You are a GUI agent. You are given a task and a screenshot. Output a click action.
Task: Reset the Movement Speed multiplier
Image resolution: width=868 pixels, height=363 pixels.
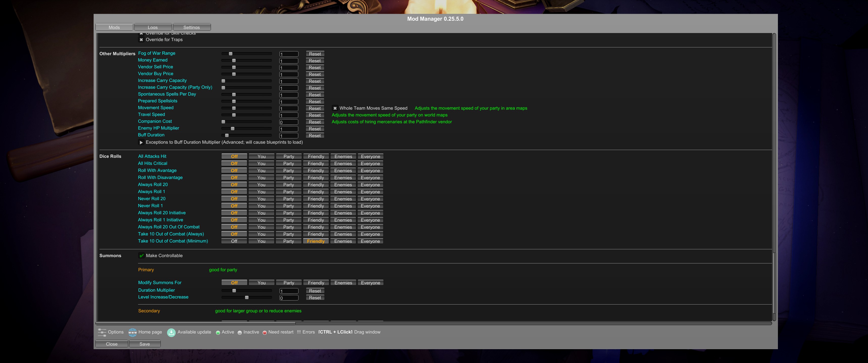tap(315, 108)
